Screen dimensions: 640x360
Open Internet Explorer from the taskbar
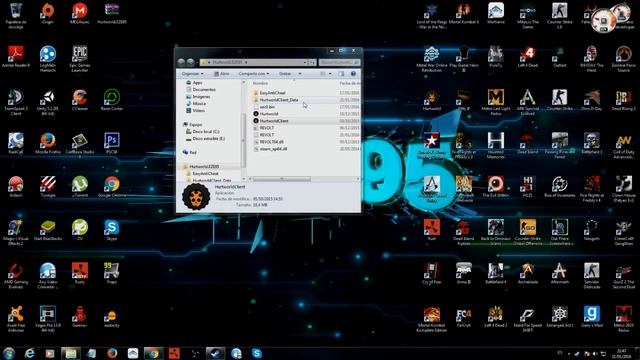(29, 353)
